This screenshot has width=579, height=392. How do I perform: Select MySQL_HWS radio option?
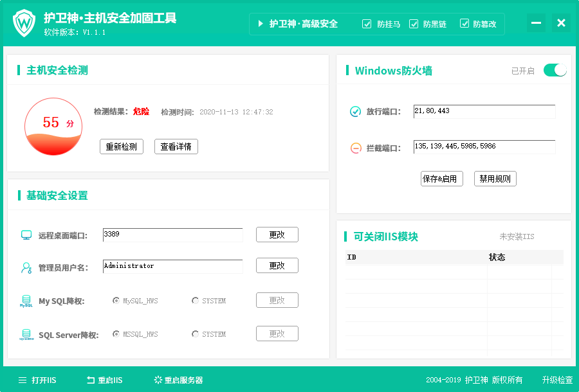click(116, 301)
